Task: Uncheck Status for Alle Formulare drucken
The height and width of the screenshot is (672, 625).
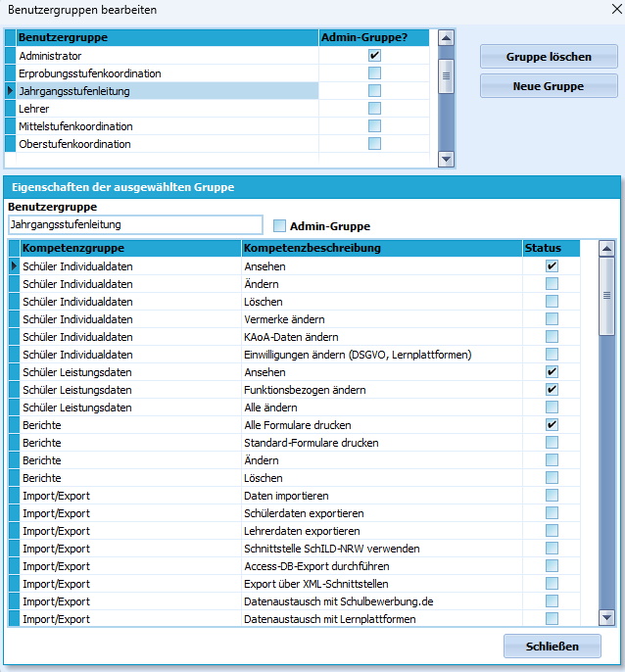Action: pos(552,425)
